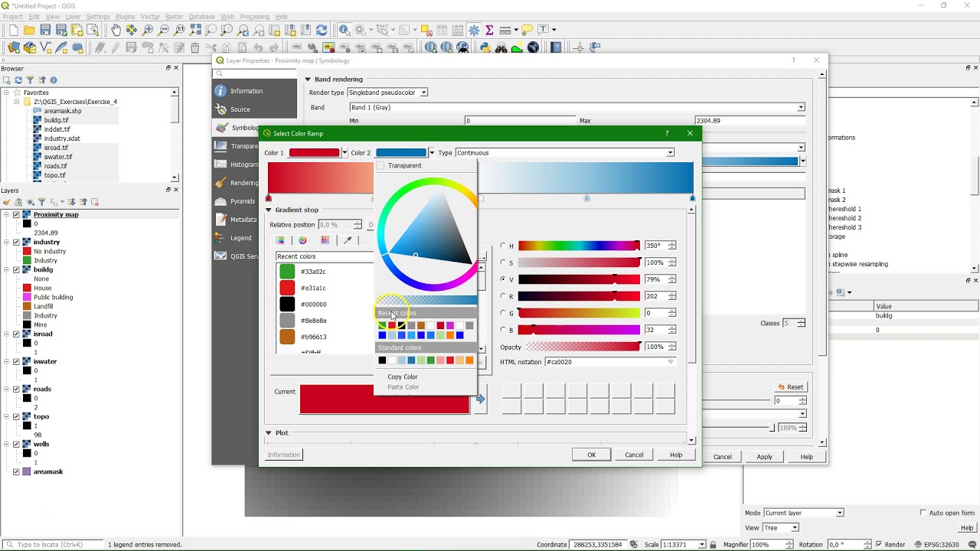980x551 pixels.
Task: Open the color ramp tab in color picker
Action: (x=280, y=240)
